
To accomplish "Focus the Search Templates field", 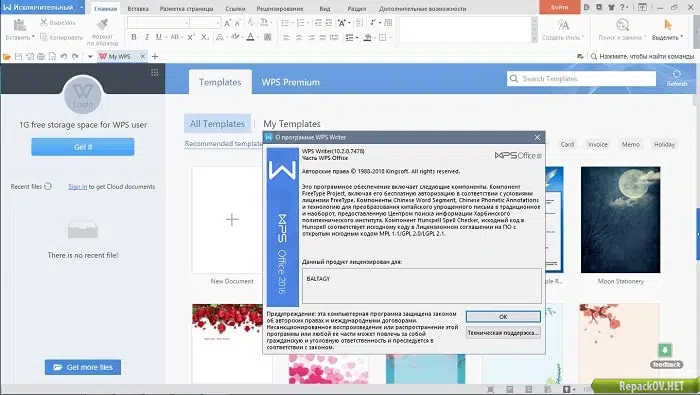I will tap(581, 79).
